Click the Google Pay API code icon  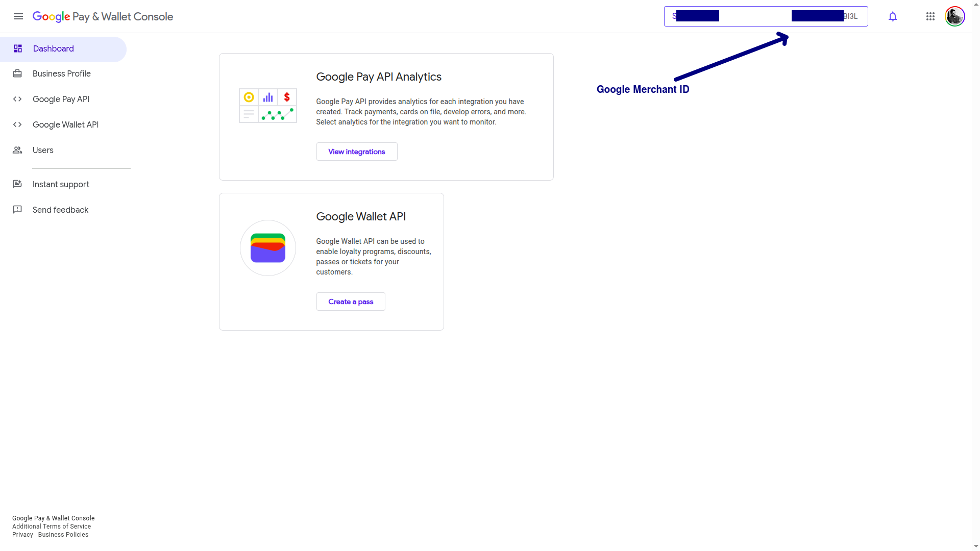[17, 99]
